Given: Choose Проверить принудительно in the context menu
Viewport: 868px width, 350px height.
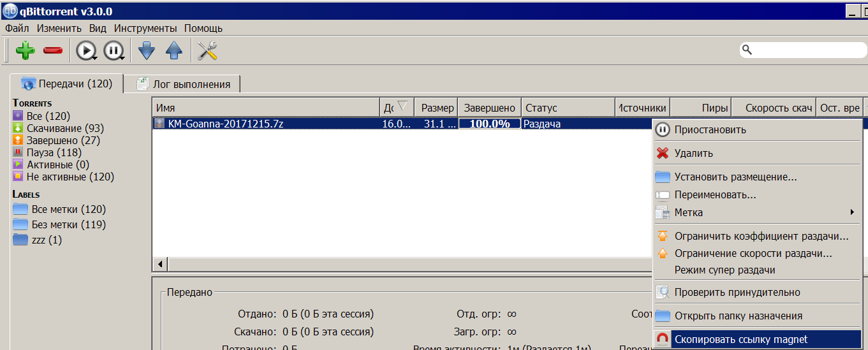Looking at the screenshot, I should point(757,292).
